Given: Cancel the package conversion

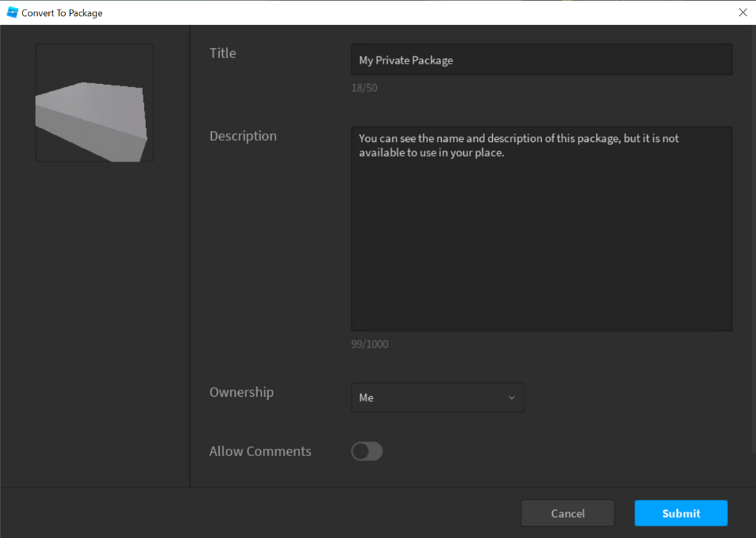Looking at the screenshot, I should (x=568, y=512).
